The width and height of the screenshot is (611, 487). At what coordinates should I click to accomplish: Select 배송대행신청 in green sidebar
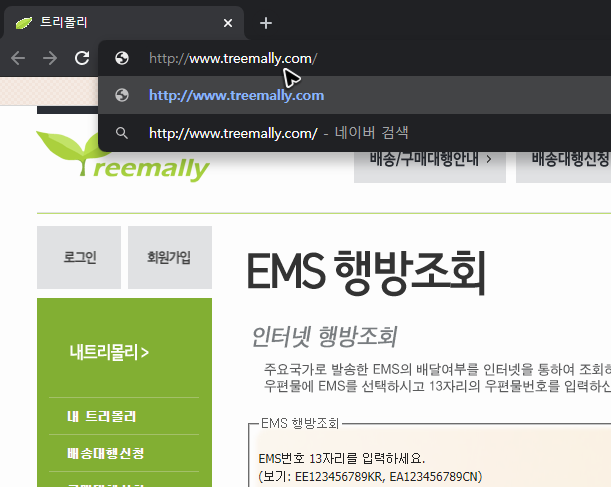click(x=106, y=453)
